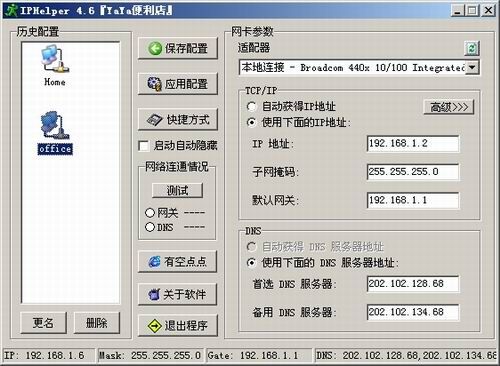Click 应用配置 apply configuration button

178,84
